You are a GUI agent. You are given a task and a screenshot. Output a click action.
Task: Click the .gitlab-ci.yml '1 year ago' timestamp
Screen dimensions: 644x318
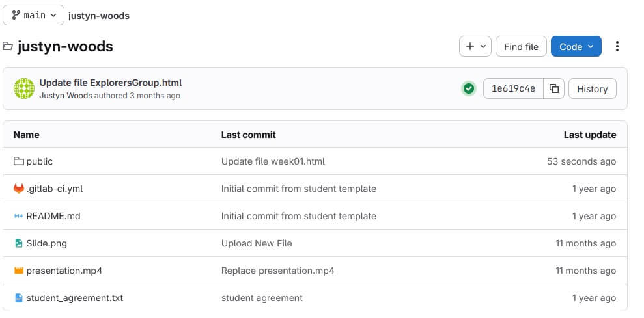(595, 189)
